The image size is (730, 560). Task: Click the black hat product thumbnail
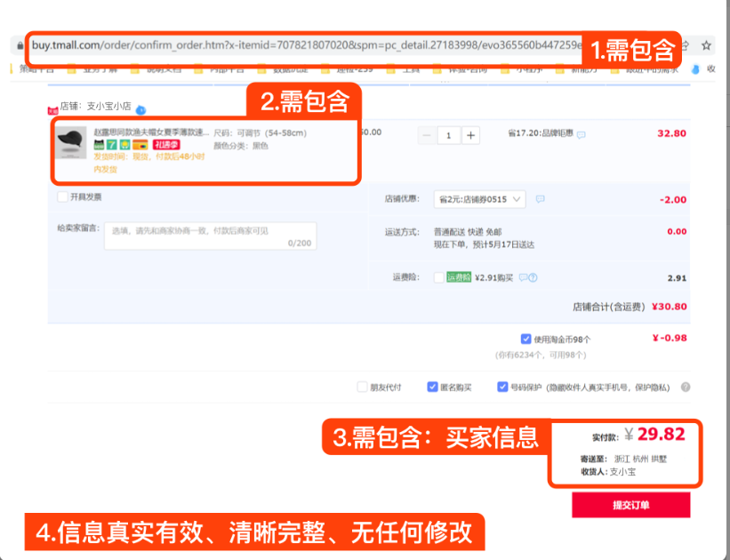coord(71,142)
